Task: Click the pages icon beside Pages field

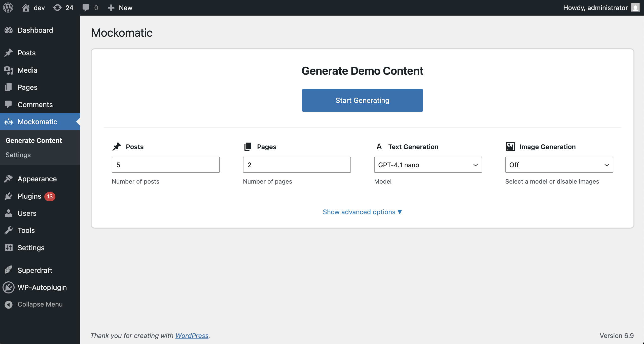Action: [248, 147]
